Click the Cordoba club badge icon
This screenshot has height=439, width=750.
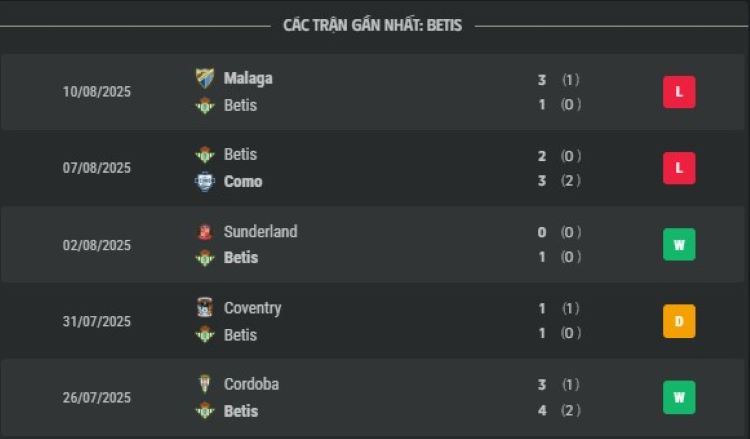point(205,384)
